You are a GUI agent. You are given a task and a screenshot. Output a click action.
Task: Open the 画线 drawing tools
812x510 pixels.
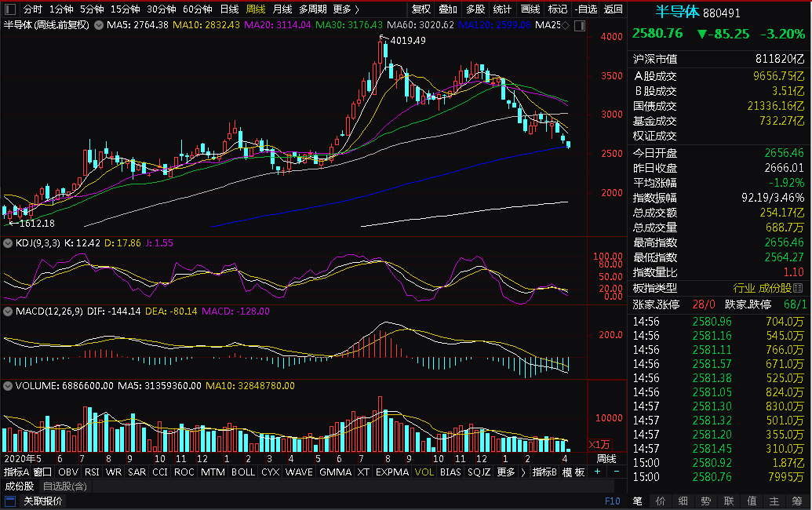click(x=530, y=9)
